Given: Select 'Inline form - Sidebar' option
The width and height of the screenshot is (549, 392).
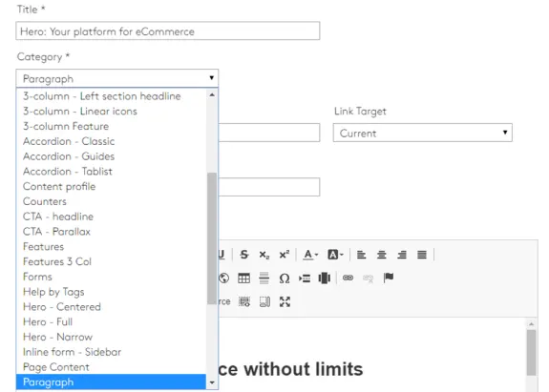Looking at the screenshot, I should tap(112, 352).
